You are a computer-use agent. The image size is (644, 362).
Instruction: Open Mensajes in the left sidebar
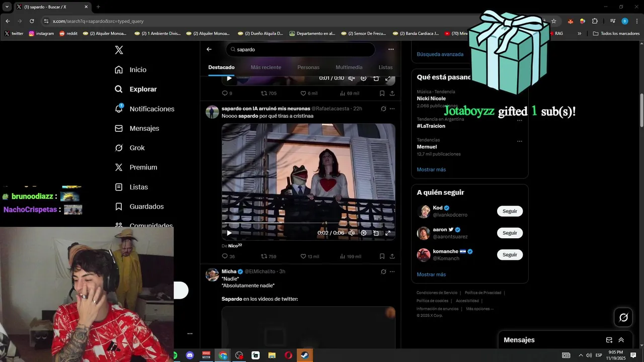click(x=136, y=128)
